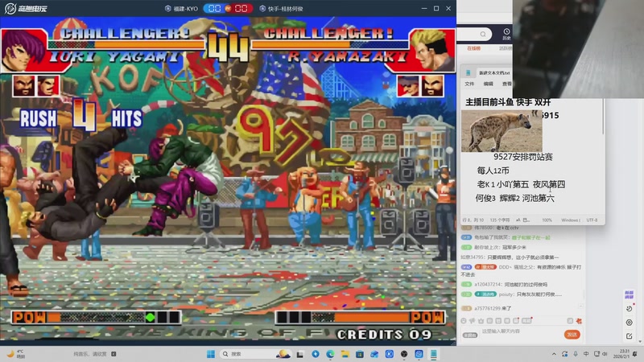This screenshot has width=644, height=362.
Task: Click the line and column status entry
Action: coord(473,220)
